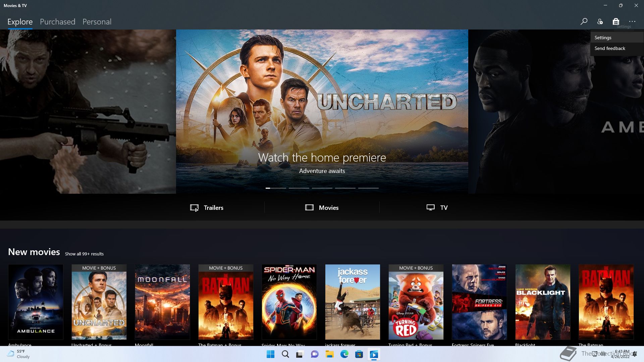Choose Send feedback in the menu
This screenshot has height=362, width=644.
tap(617, 48)
